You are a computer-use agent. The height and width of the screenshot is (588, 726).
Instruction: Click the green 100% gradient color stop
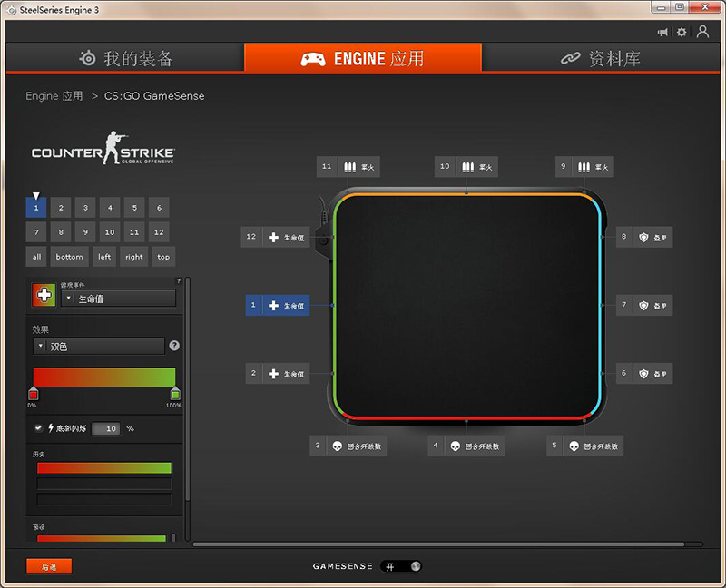(175, 394)
